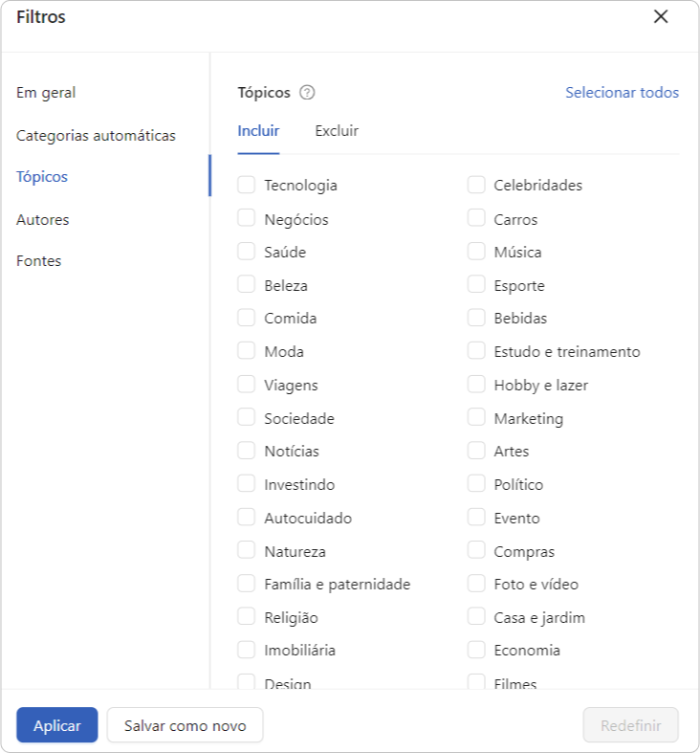The image size is (700, 753).
Task: Enable the Economia checkbox
Action: [x=476, y=651]
